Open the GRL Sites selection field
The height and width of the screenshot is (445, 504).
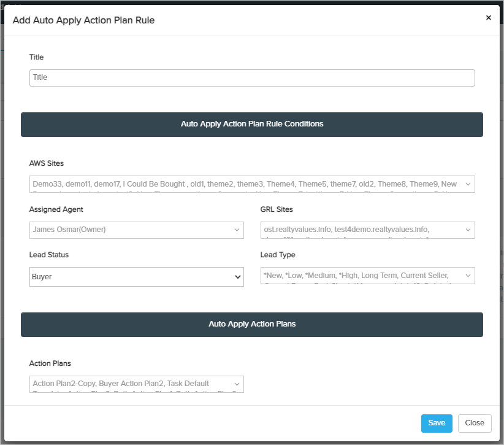(361, 230)
